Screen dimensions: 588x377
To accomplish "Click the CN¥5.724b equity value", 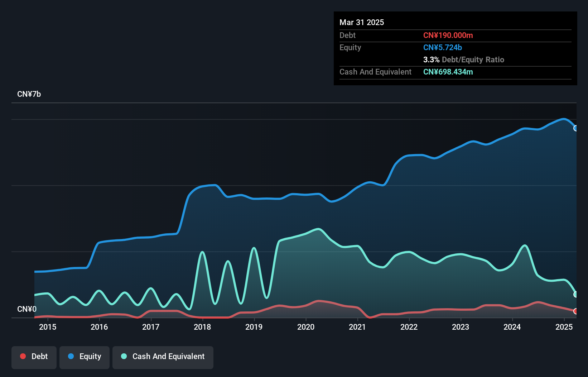I will pyautogui.click(x=443, y=47).
